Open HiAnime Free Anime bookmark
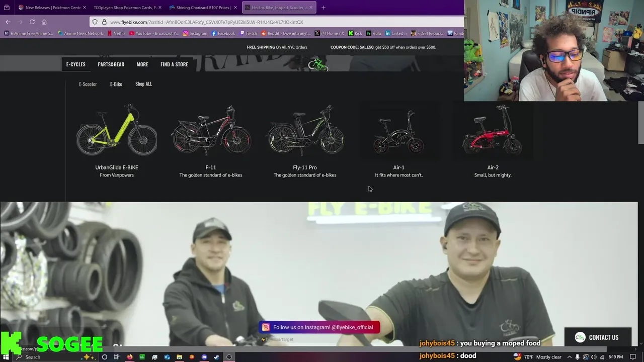 click(x=29, y=33)
